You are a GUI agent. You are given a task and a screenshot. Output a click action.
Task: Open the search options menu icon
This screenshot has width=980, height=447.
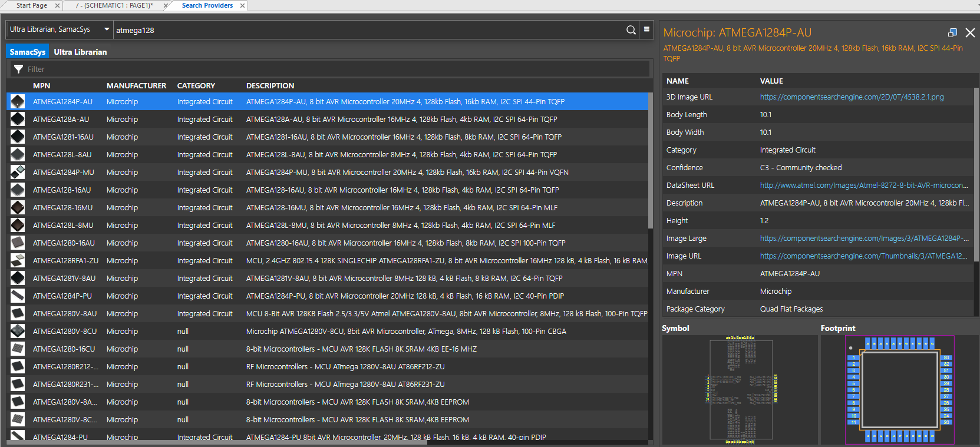[646, 29]
